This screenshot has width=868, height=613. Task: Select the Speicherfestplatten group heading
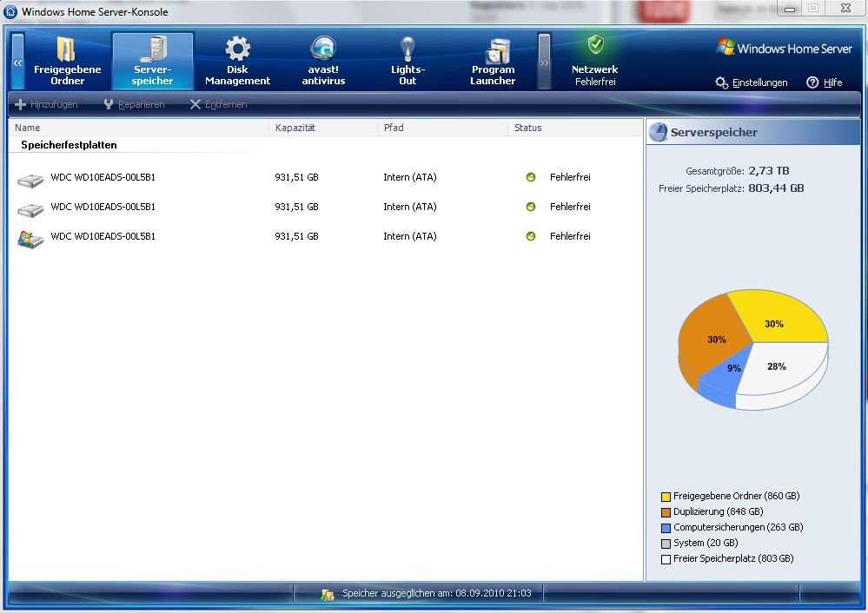[69, 145]
